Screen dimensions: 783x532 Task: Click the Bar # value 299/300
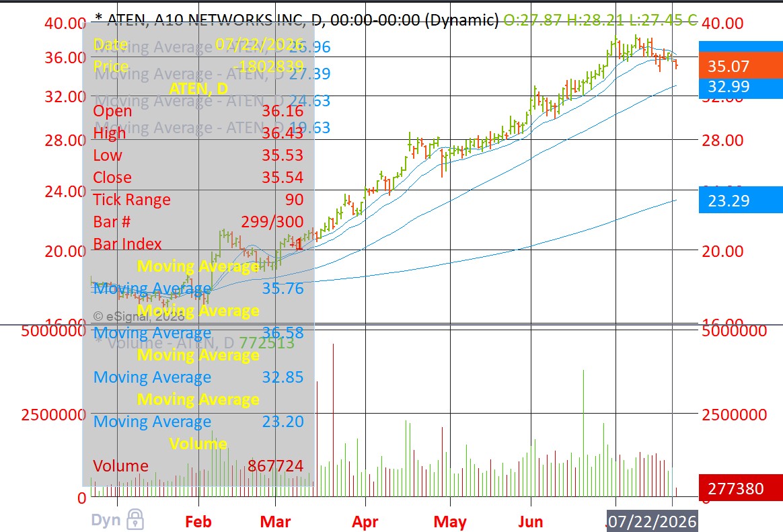(272, 221)
